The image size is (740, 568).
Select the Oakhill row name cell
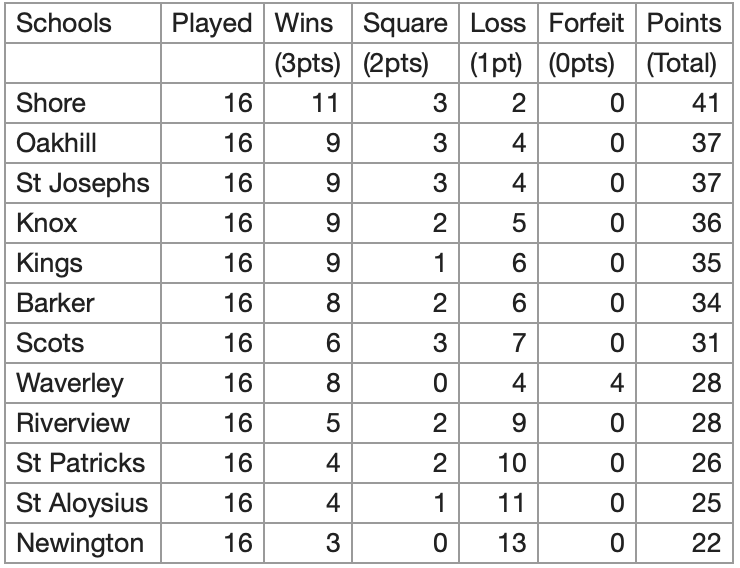57,144
